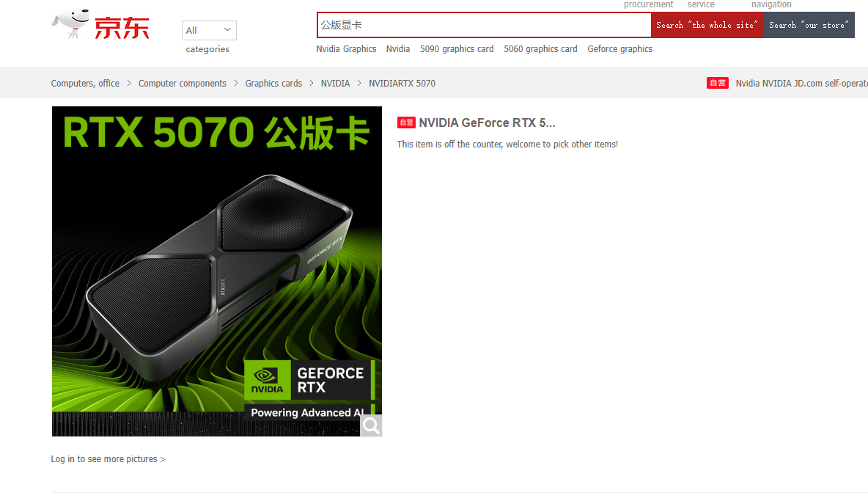Click the 自营 badge beside the self-operated store link
The image size is (868, 501).
(718, 83)
